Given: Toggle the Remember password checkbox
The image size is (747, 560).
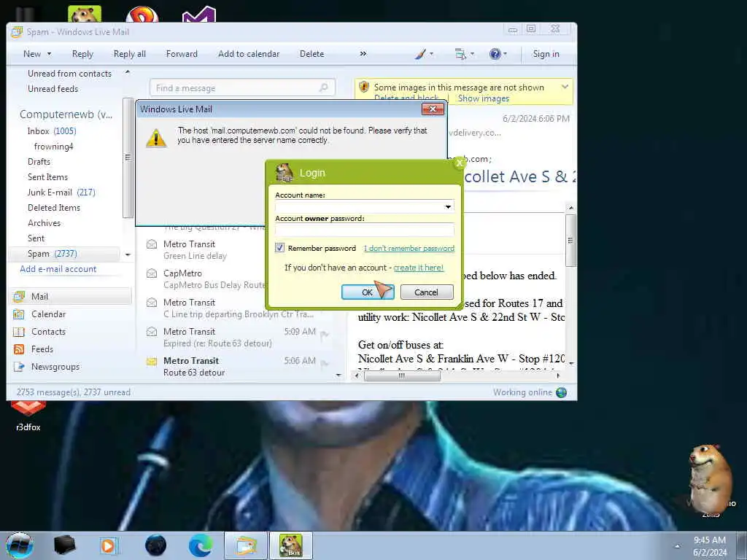Looking at the screenshot, I should tap(279, 248).
